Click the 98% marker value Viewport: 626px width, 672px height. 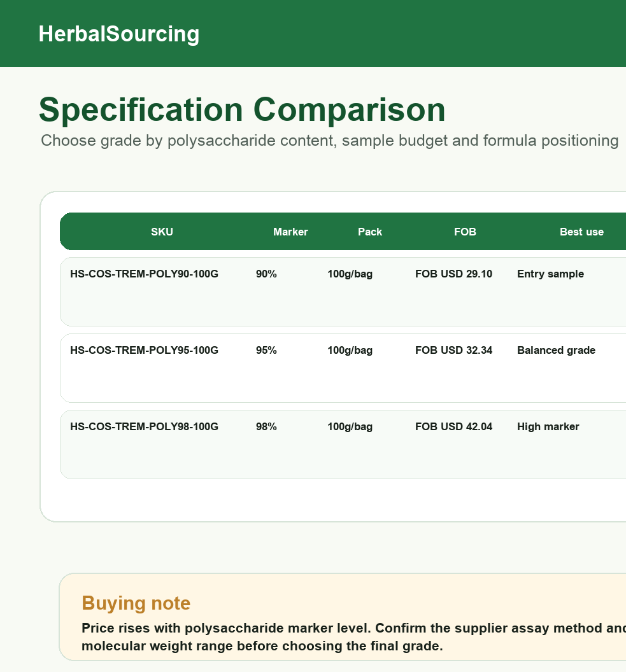click(x=266, y=426)
